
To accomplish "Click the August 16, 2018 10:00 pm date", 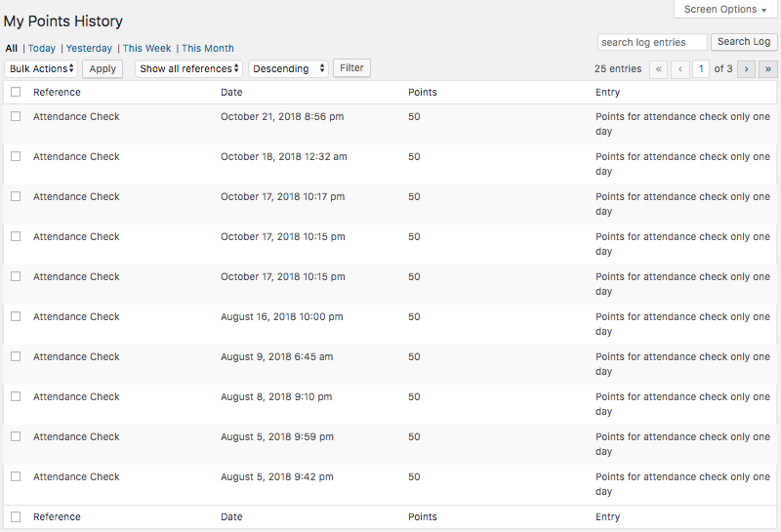I will pos(282,317).
